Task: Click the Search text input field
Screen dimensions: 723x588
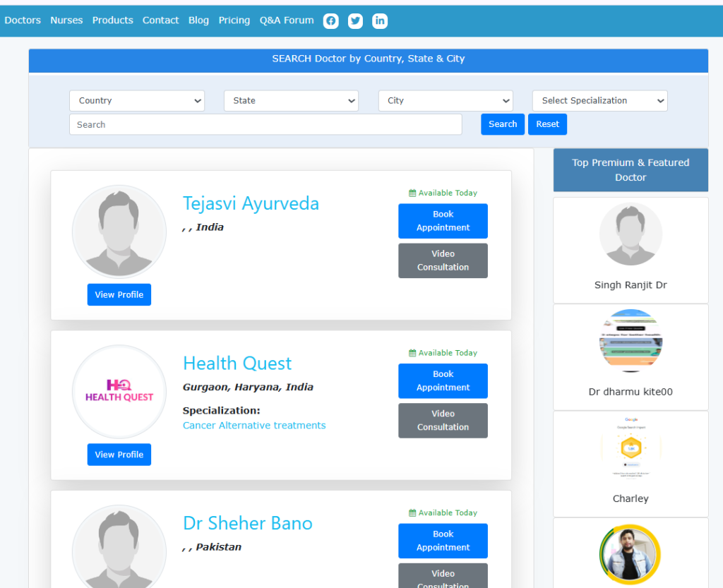Action: pyautogui.click(x=265, y=124)
